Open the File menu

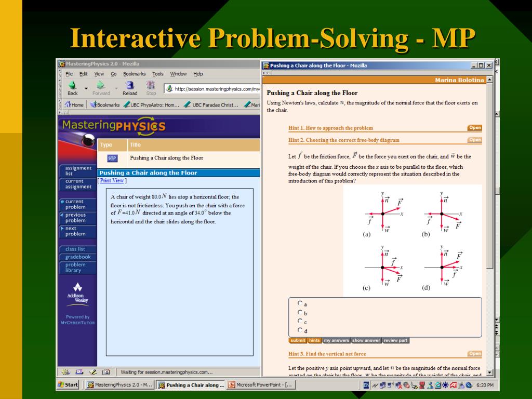(x=69, y=74)
